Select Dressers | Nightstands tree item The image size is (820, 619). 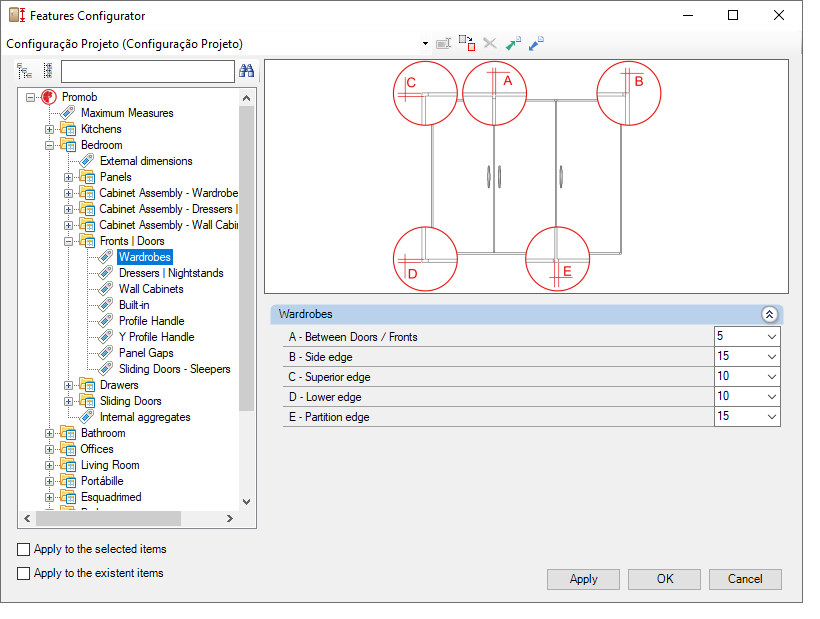click(171, 273)
